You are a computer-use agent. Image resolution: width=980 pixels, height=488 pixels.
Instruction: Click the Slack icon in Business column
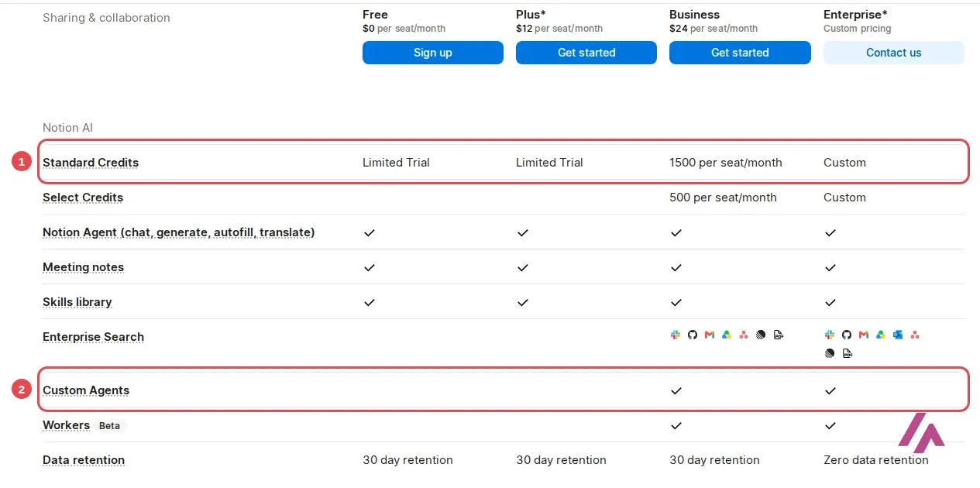[675, 335]
